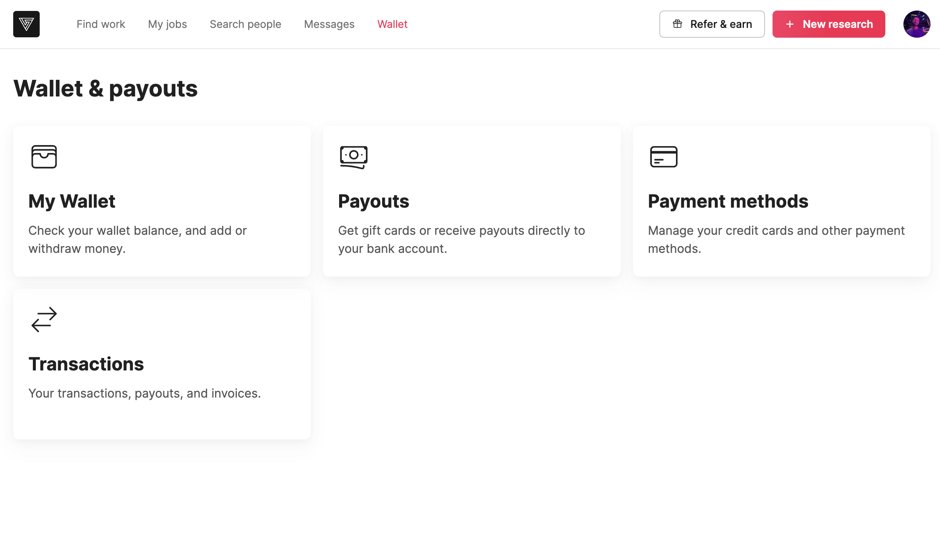Image resolution: width=940 pixels, height=560 pixels.
Task: Click the wallet icon in My Wallet card
Action: 44,157
